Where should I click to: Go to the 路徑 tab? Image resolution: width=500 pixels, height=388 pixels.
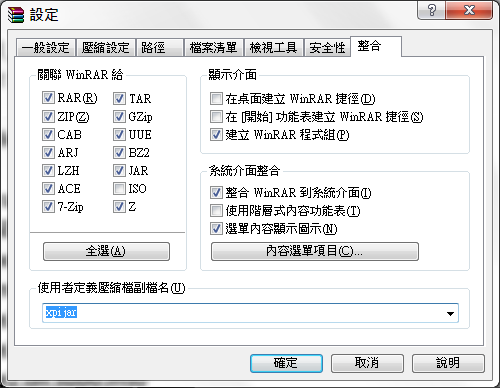[160, 48]
